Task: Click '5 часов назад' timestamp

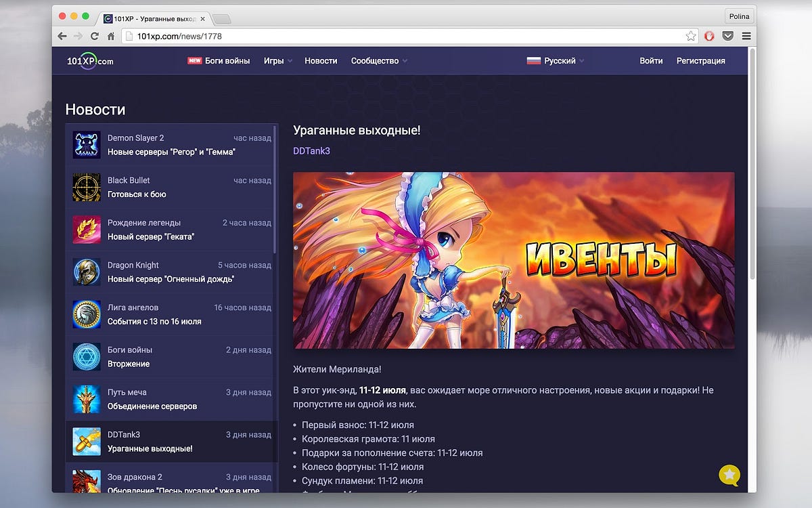Action: tap(244, 265)
